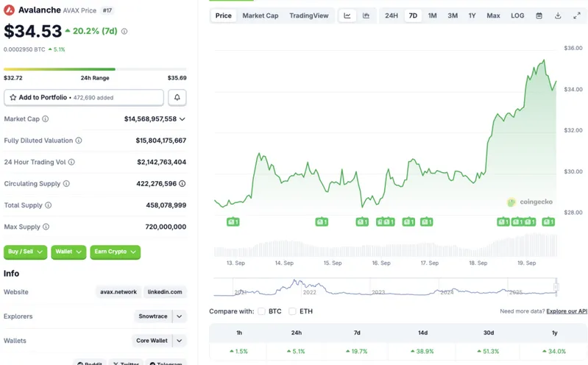The height and width of the screenshot is (365, 588).
Task: Open Circulating Supply label info icon
Action: [x=66, y=183]
